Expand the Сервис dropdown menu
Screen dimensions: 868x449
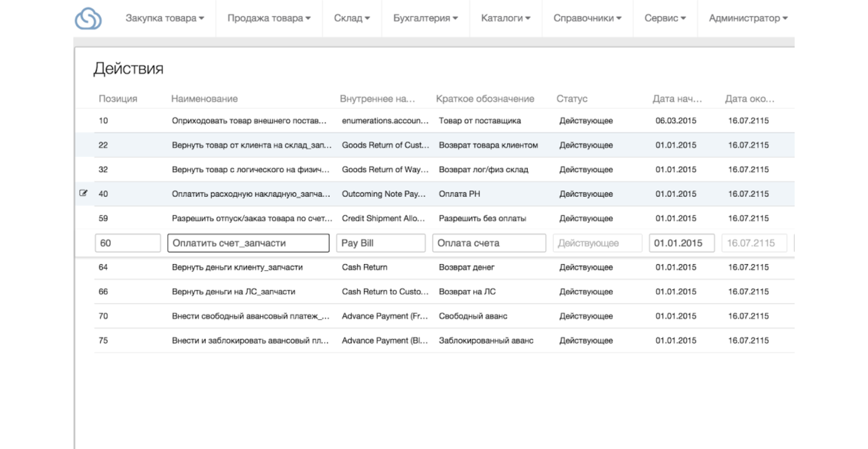pos(683,18)
